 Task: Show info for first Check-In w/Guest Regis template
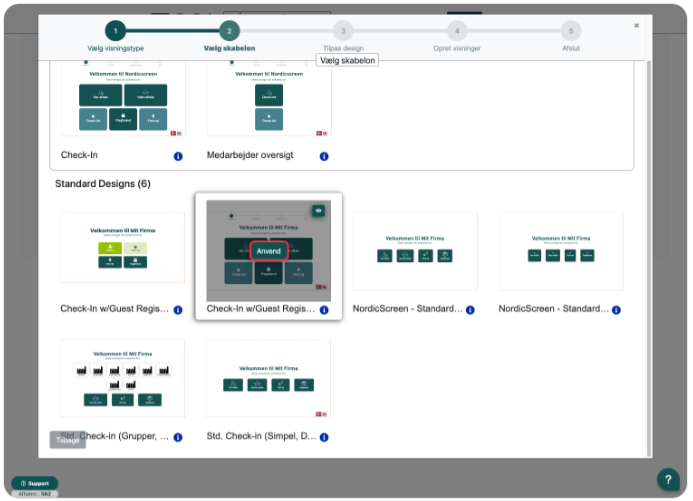click(178, 310)
